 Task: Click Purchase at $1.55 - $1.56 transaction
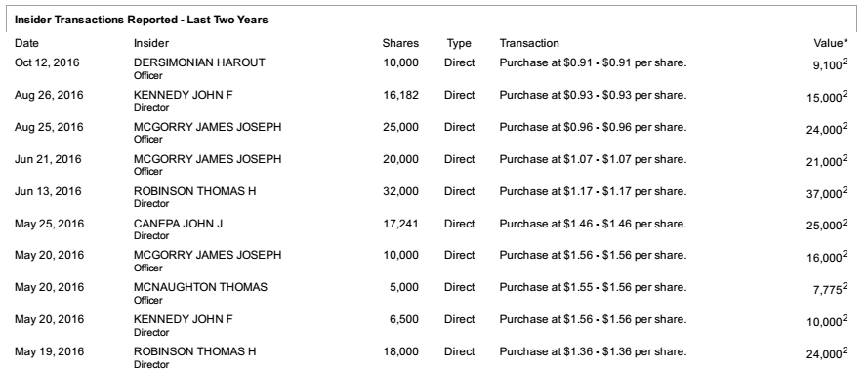(x=593, y=287)
